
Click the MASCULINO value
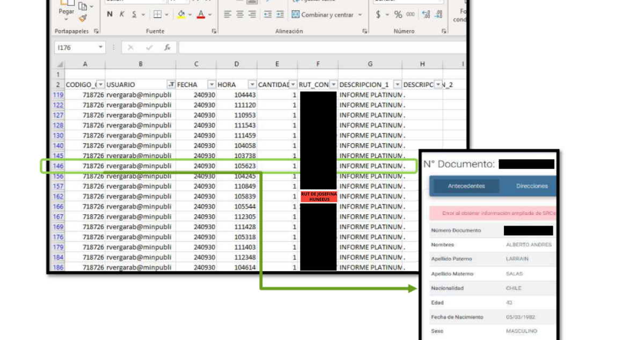tap(522, 331)
